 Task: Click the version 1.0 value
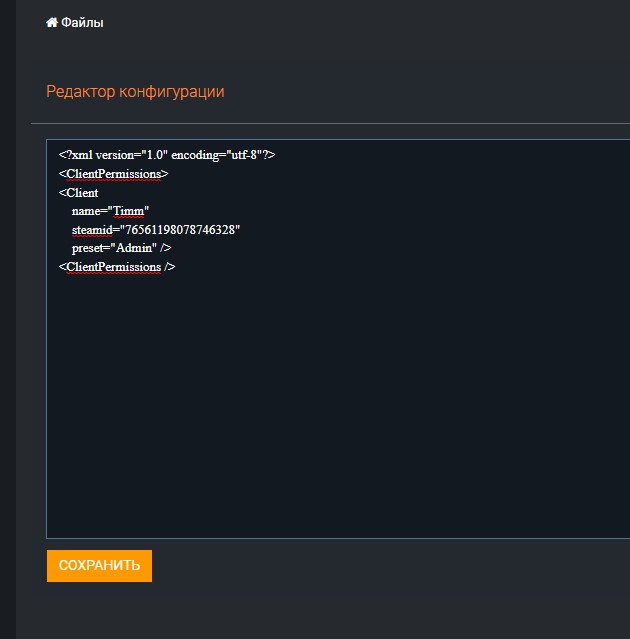click(x=153, y=155)
